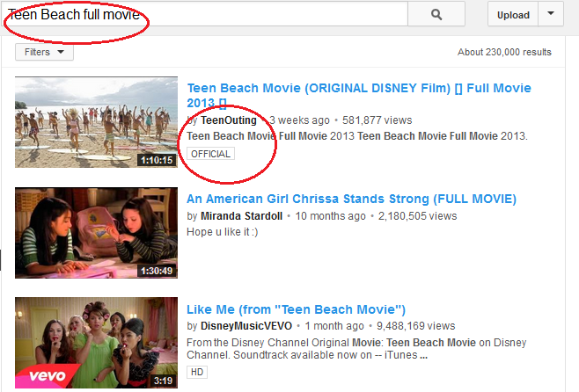
Task: Open Like Me (from "Teen Beach Movie") link
Action: click(x=296, y=309)
